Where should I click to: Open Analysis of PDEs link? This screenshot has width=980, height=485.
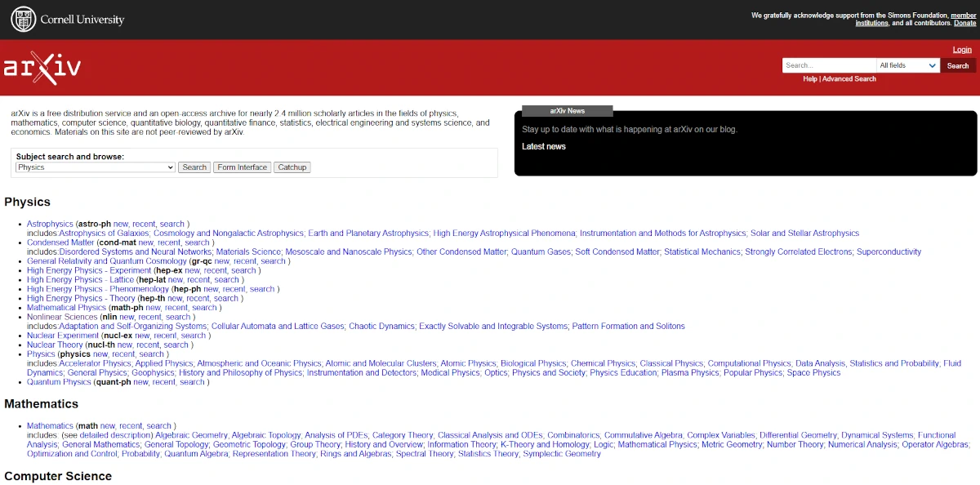pos(336,436)
